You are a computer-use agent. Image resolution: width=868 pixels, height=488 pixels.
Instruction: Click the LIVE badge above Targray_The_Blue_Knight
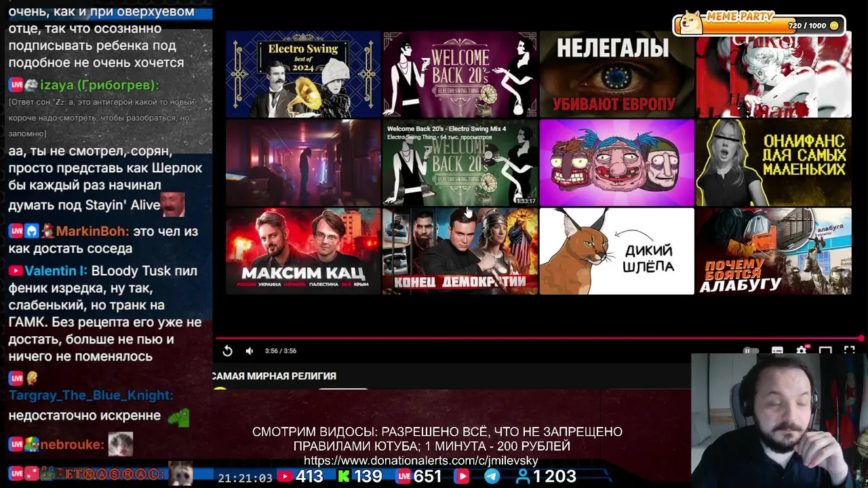16,378
